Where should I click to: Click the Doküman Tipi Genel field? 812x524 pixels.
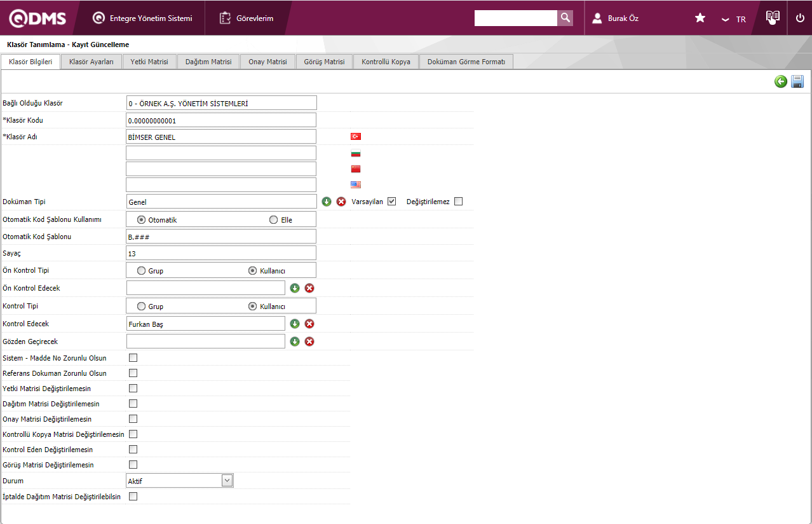point(221,202)
